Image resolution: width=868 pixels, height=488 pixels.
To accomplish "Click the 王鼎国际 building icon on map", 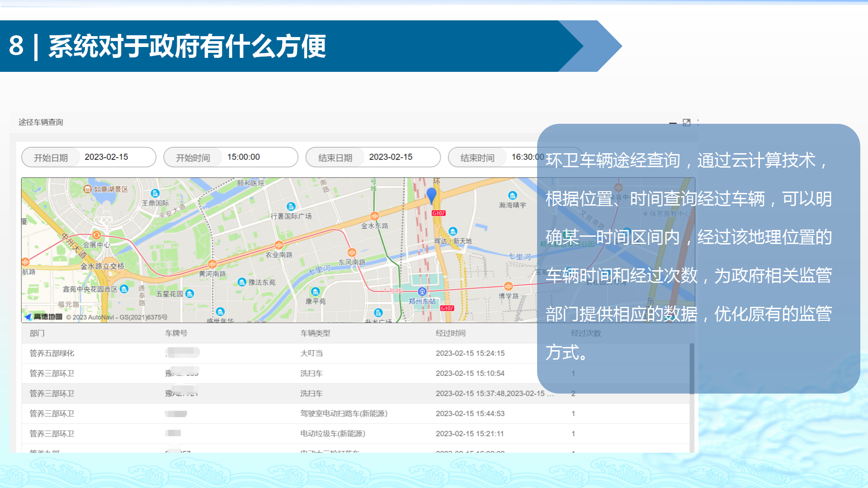I will 155,193.
